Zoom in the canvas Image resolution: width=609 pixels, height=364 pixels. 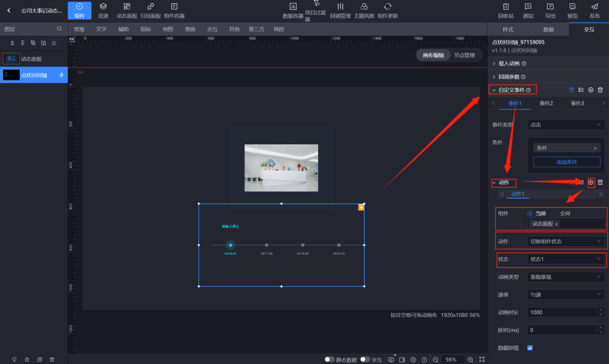[470, 359]
